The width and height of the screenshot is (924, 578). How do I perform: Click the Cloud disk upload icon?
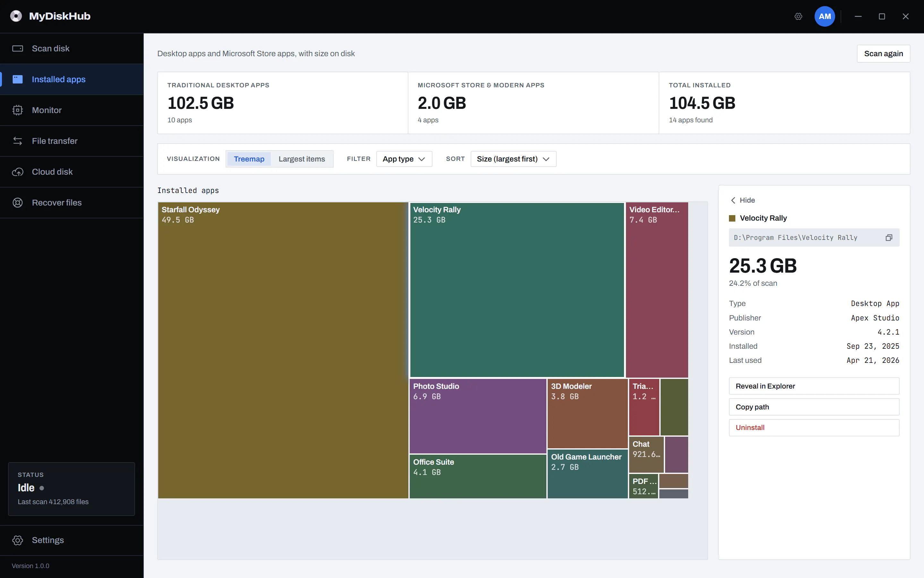18,172
